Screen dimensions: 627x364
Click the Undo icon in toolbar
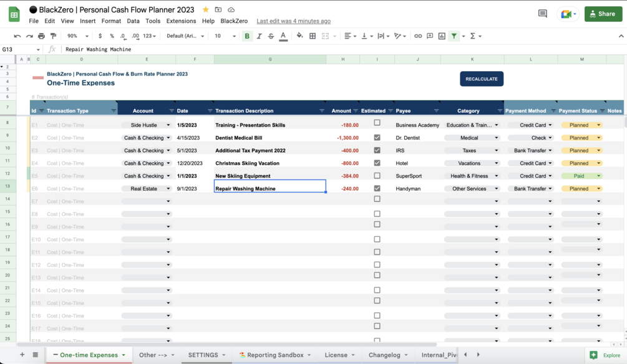click(17, 36)
